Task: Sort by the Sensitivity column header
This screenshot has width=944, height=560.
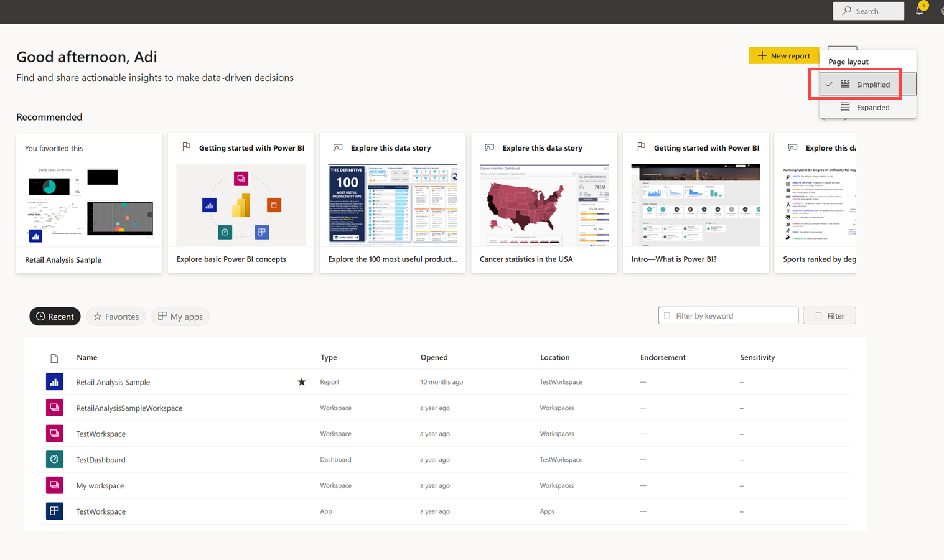Action: pyautogui.click(x=757, y=357)
